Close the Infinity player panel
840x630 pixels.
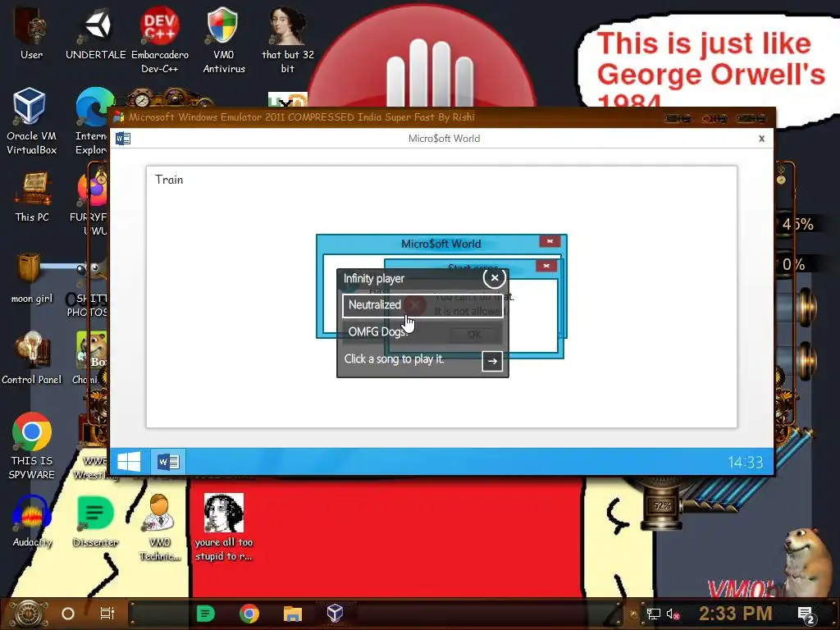pos(494,277)
